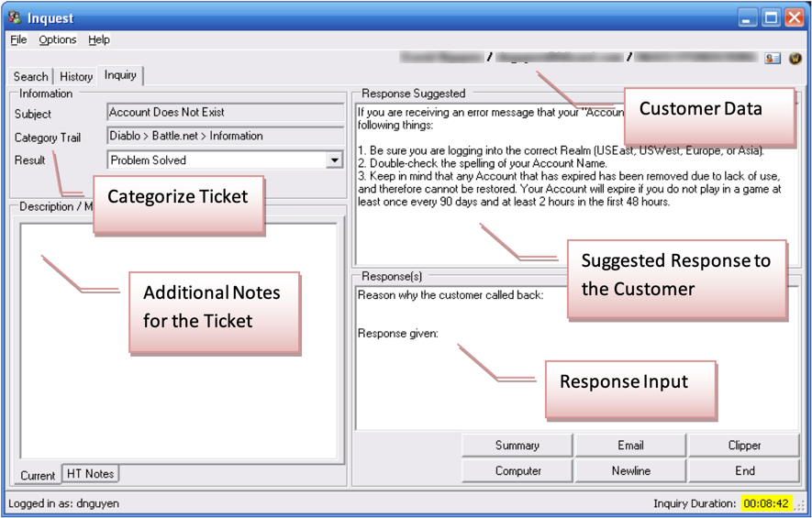This screenshot has width=812, height=518.
Task: Click the World of Warcraft round icon
Action: coord(795,59)
